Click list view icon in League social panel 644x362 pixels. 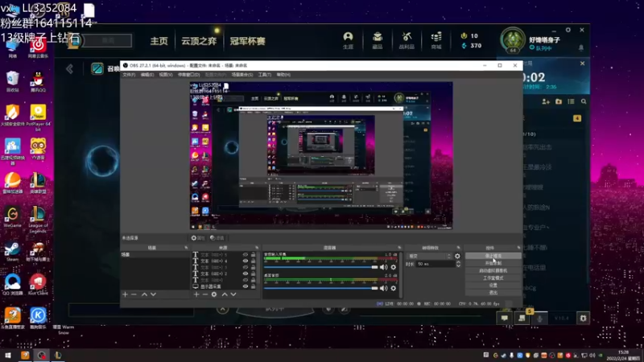pos(571,101)
